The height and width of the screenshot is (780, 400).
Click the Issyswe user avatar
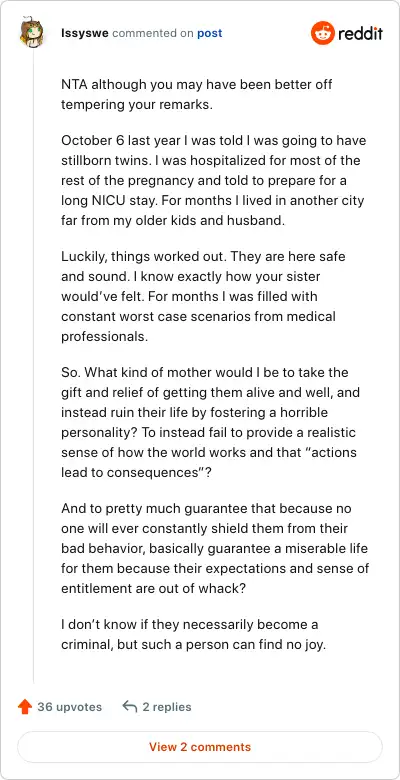(32, 33)
